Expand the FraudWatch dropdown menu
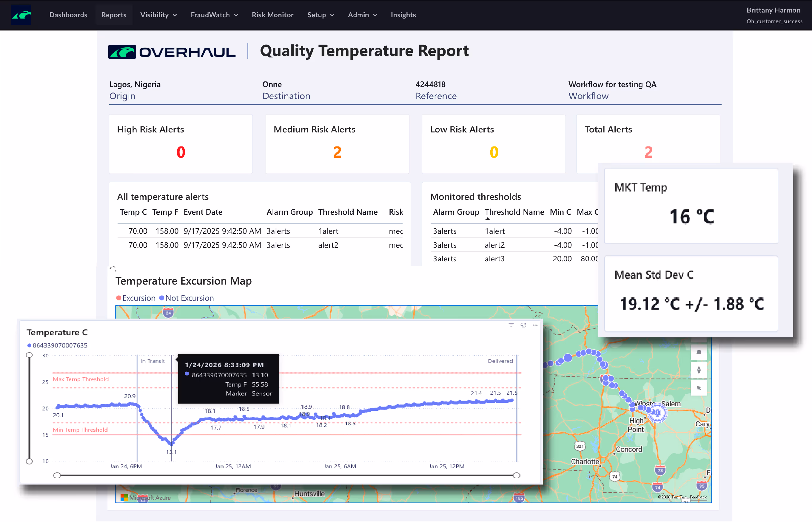 (x=214, y=15)
